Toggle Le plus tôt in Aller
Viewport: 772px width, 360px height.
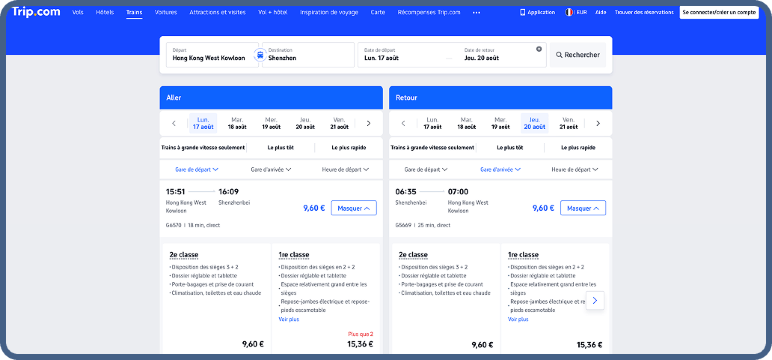click(281, 147)
